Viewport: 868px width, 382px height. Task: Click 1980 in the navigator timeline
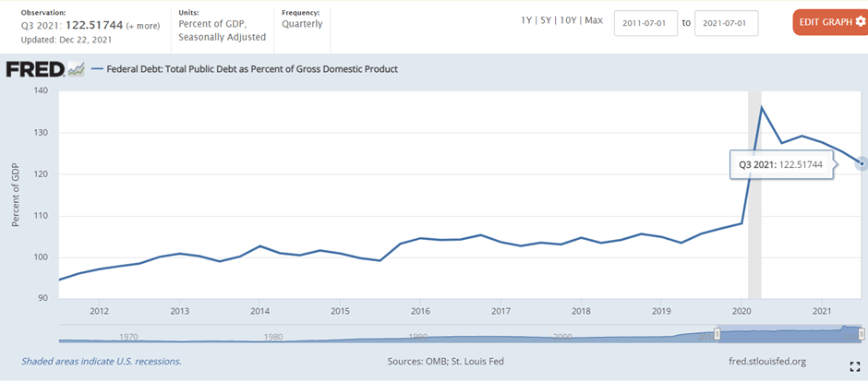pos(272,337)
